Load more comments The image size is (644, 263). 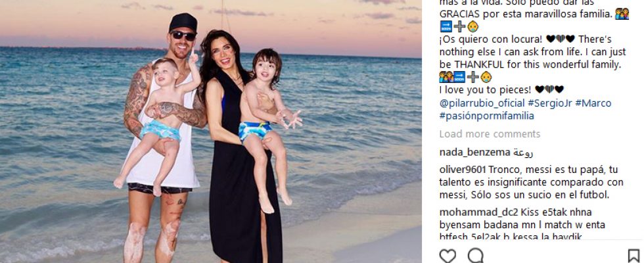coord(490,134)
